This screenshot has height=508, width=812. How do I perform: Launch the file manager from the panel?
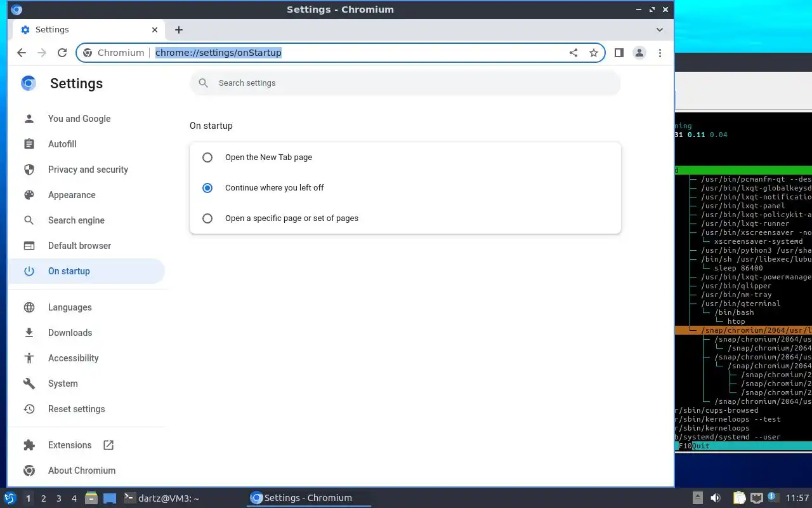pos(91,498)
